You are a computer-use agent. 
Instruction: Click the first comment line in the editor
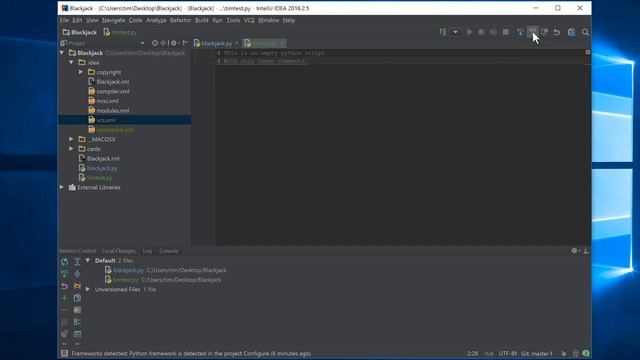(x=271, y=53)
